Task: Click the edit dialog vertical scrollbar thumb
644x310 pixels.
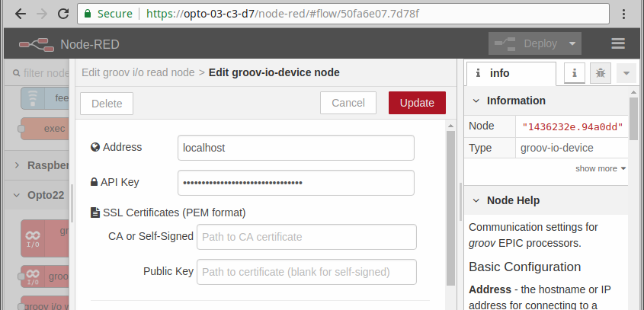Action: [450, 208]
